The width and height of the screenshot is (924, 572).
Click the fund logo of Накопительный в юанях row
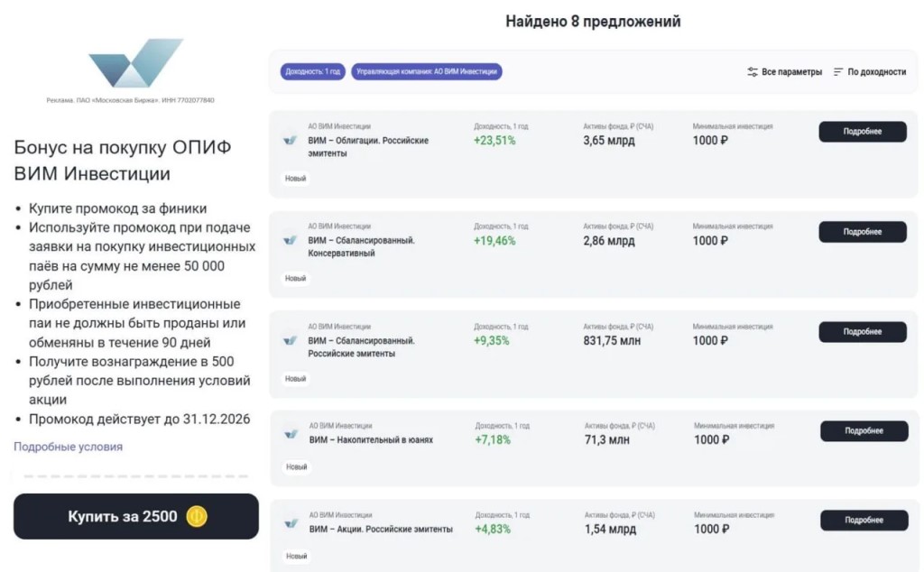click(x=291, y=434)
